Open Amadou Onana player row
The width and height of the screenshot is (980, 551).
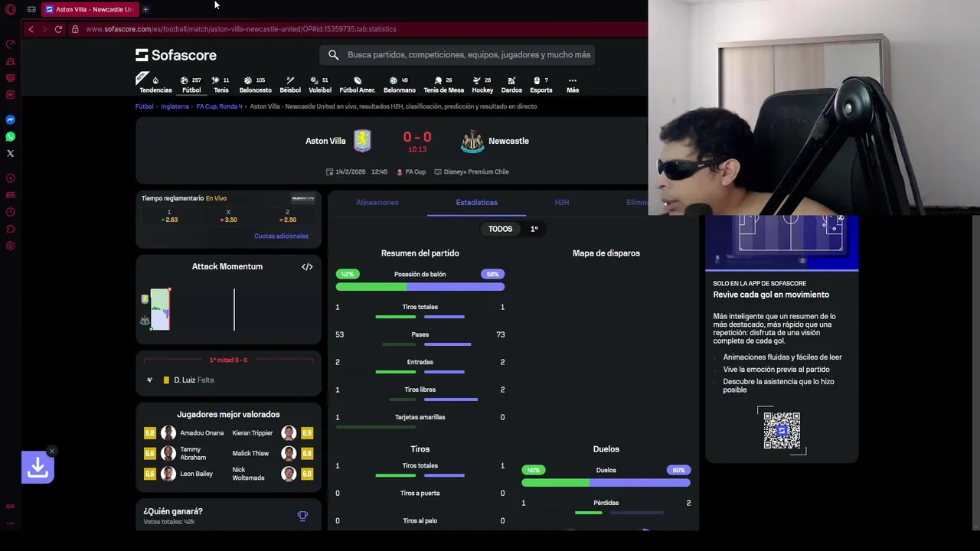pyautogui.click(x=184, y=433)
